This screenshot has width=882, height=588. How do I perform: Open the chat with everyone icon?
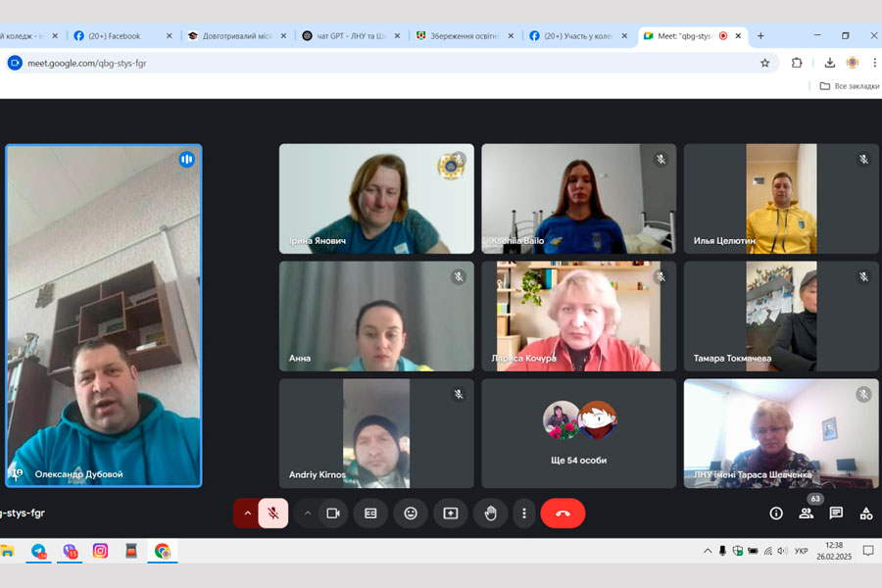837,514
